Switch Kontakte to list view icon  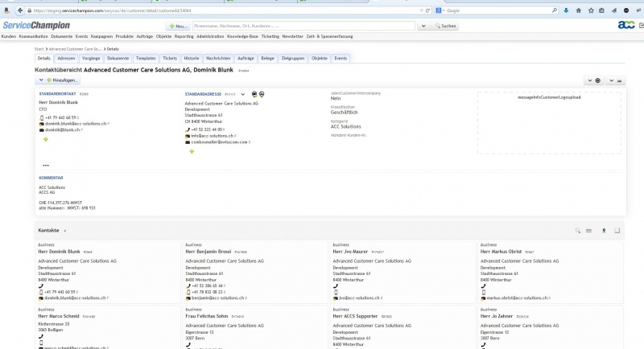pos(588,231)
